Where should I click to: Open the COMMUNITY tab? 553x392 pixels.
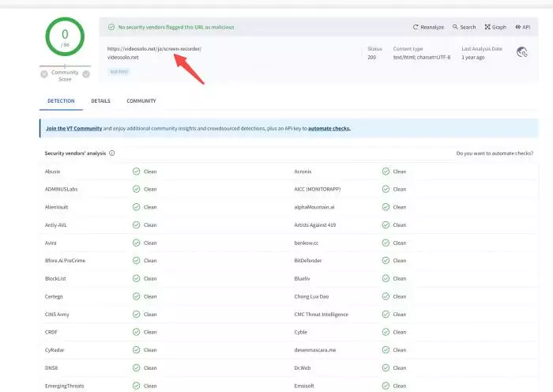click(141, 101)
